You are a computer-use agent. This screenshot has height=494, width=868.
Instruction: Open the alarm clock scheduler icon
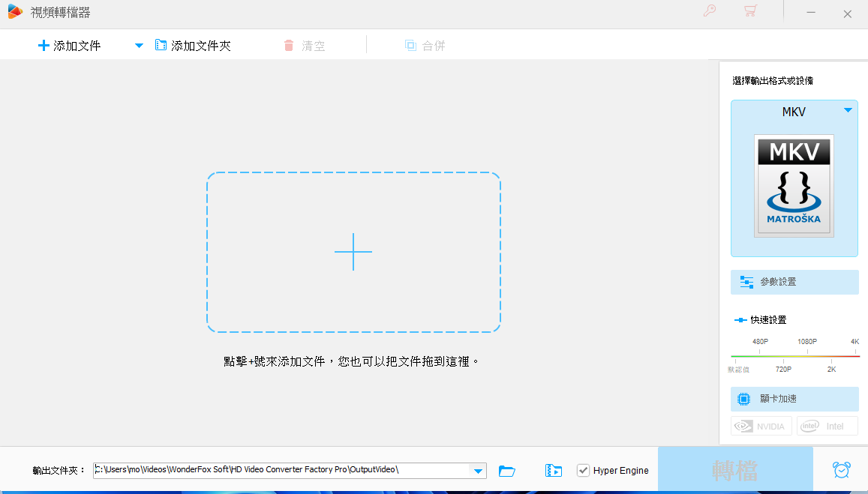(842, 470)
